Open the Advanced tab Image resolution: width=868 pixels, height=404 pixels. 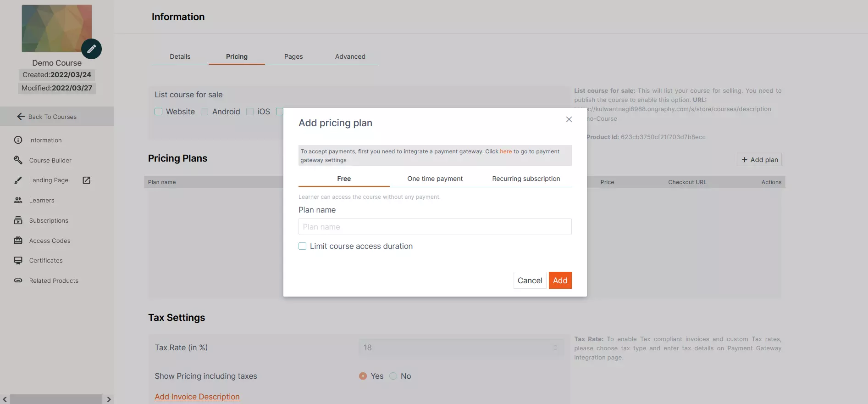[350, 56]
